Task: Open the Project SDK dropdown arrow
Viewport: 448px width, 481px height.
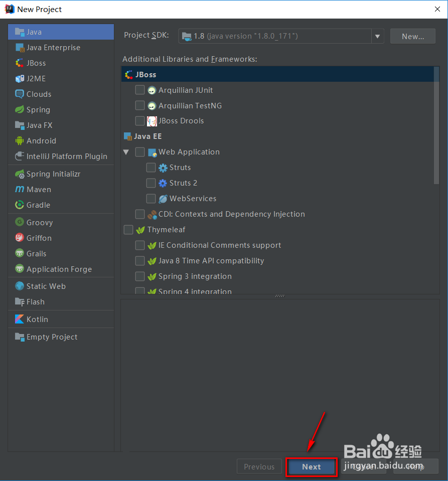Action: pyautogui.click(x=377, y=36)
